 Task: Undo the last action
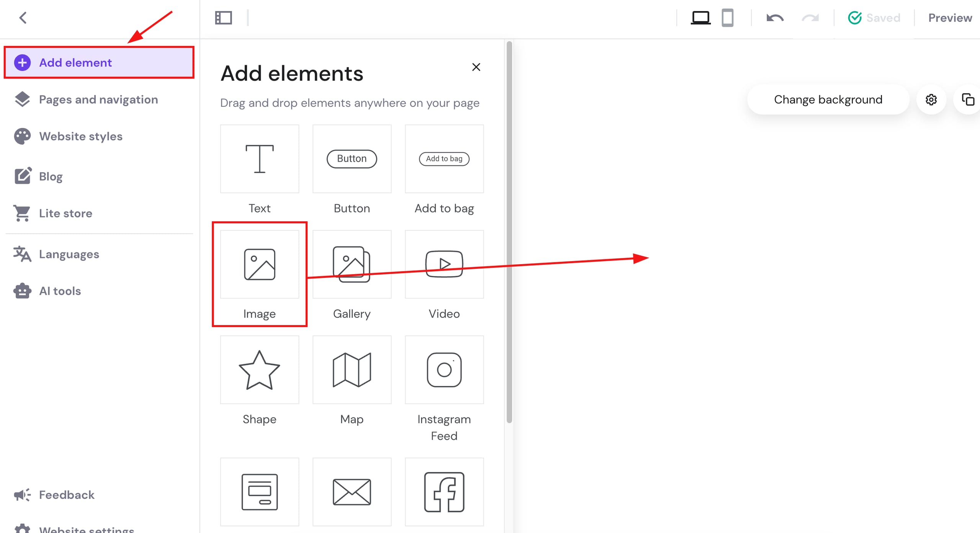pos(775,18)
